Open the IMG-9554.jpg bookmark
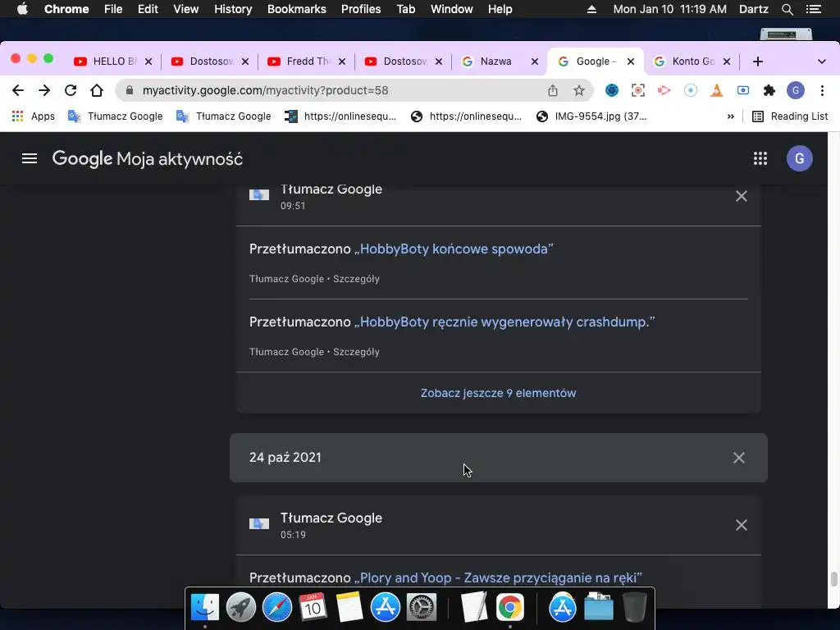 592,116
